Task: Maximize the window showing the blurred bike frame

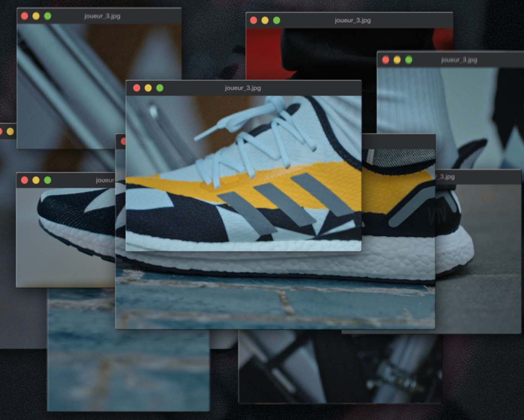Action: (47, 16)
